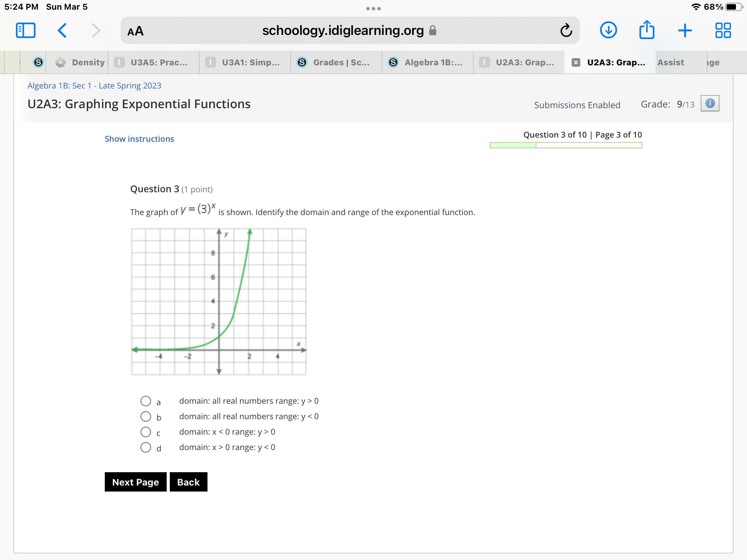This screenshot has height=560, width=747.
Task: Tap the Share icon
Action: tap(647, 30)
